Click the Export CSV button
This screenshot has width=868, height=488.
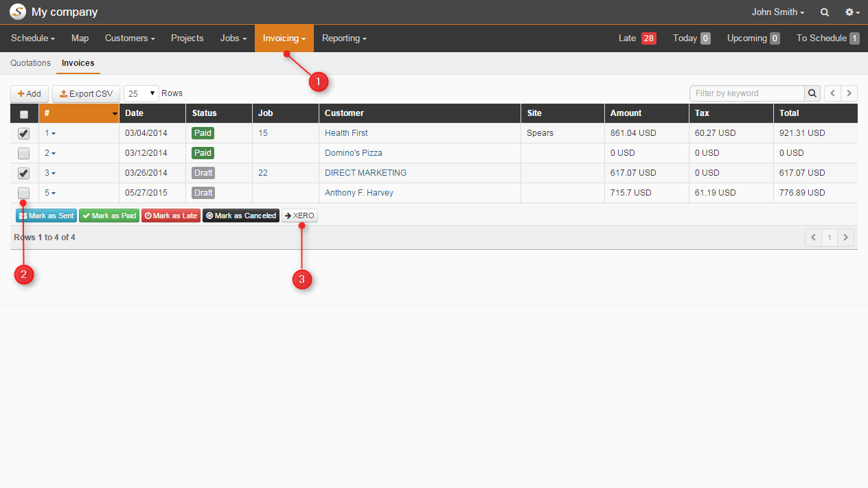click(86, 94)
